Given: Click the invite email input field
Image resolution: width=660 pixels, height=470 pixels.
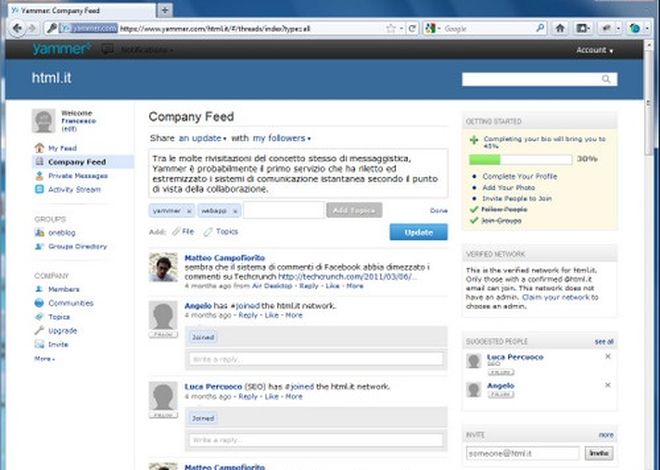Looking at the screenshot, I should [x=522, y=453].
